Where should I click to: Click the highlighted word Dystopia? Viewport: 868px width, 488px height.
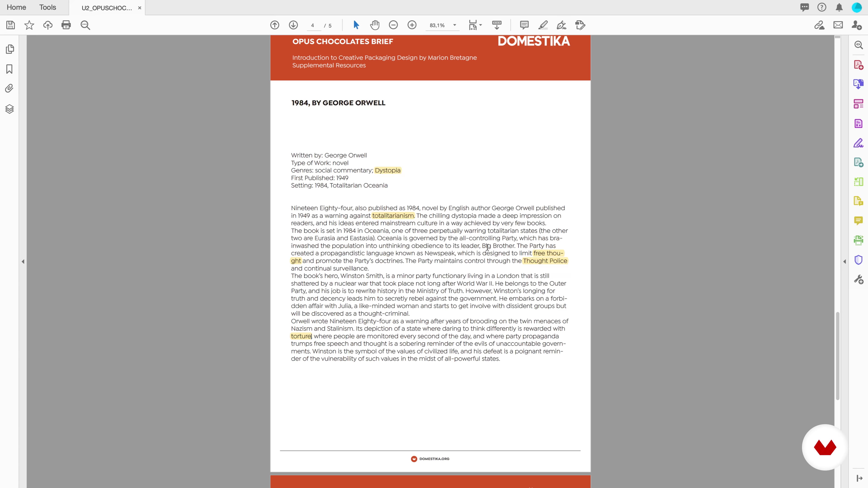coord(387,170)
